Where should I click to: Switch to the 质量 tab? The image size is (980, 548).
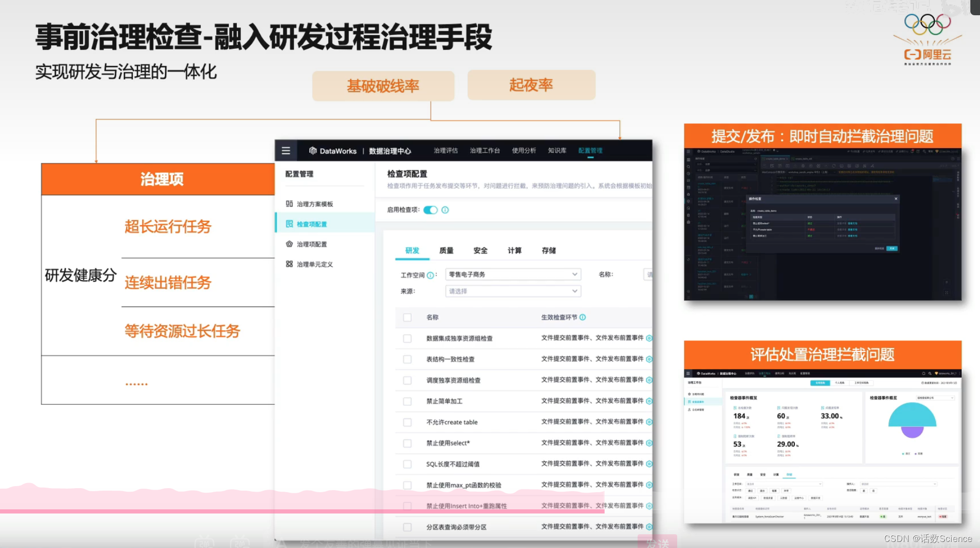(446, 250)
